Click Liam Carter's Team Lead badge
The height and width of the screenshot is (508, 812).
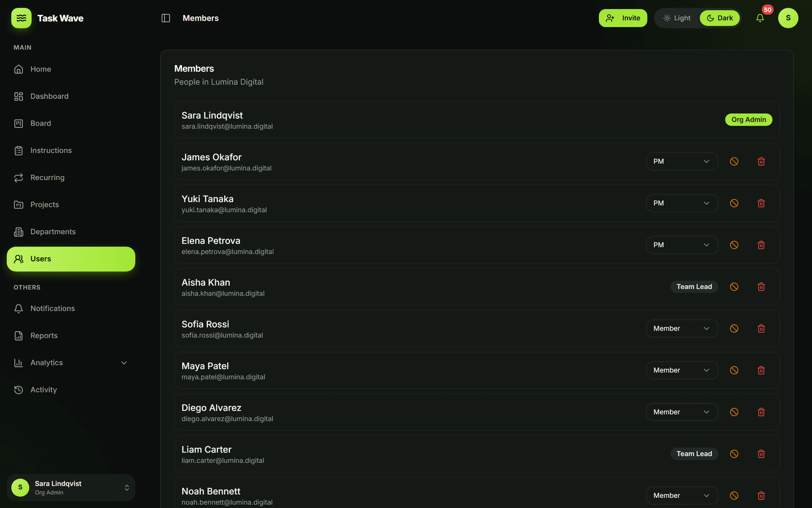point(694,454)
